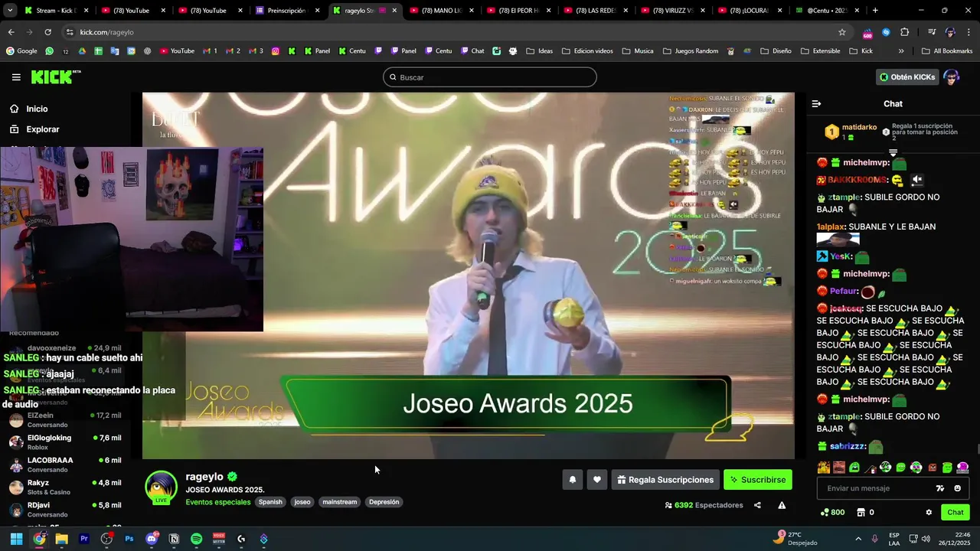This screenshot has height=551, width=980.
Task: Open the Kick hamburger menu
Action: [16, 77]
